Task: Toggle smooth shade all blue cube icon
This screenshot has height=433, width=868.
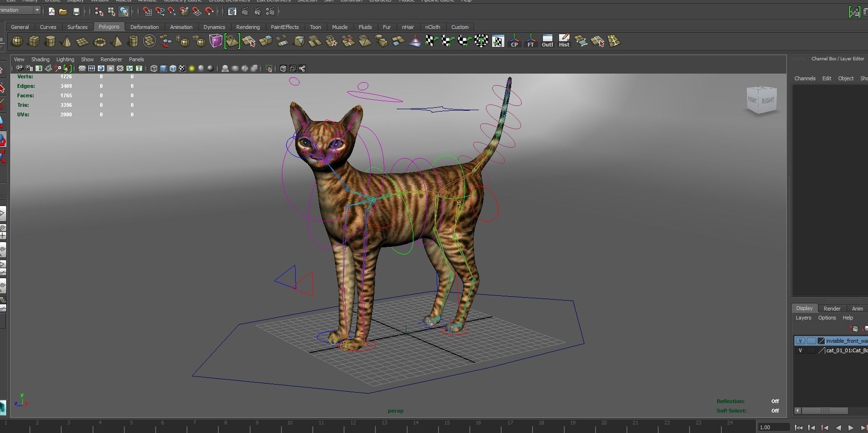Action: pyautogui.click(x=163, y=68)
